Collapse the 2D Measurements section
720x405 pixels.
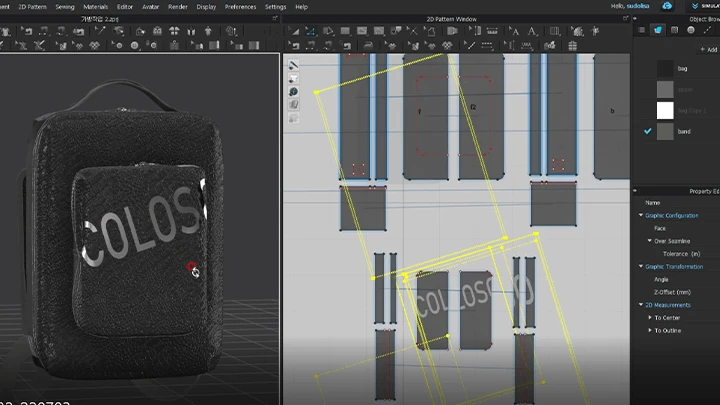click(x=641, y=304)
